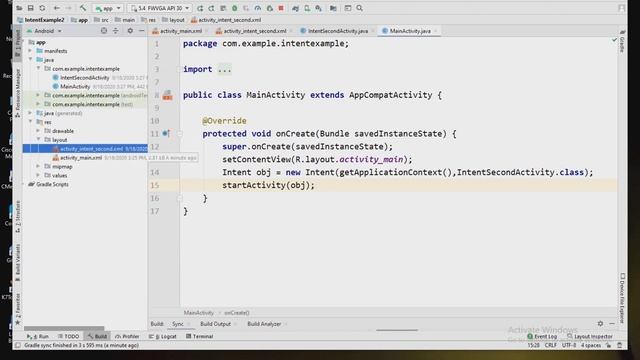This screenshot has width=640, height=360.
Task: Open the AVD Manager phone icon
Action: pos(307,8)
